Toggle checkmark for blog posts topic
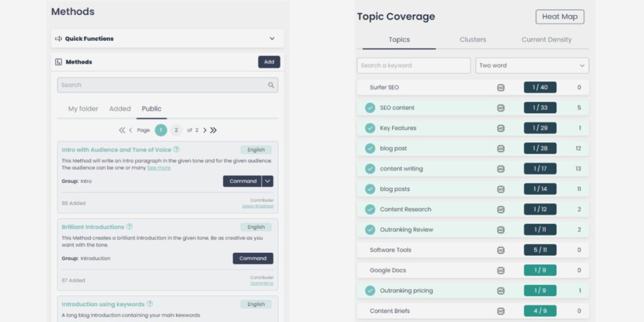 pos(370,189)
